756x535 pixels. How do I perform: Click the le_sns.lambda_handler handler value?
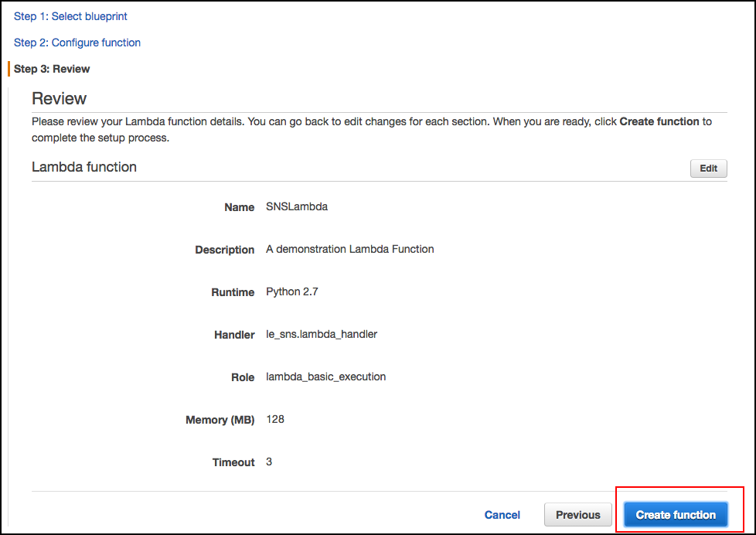point(321,334)
